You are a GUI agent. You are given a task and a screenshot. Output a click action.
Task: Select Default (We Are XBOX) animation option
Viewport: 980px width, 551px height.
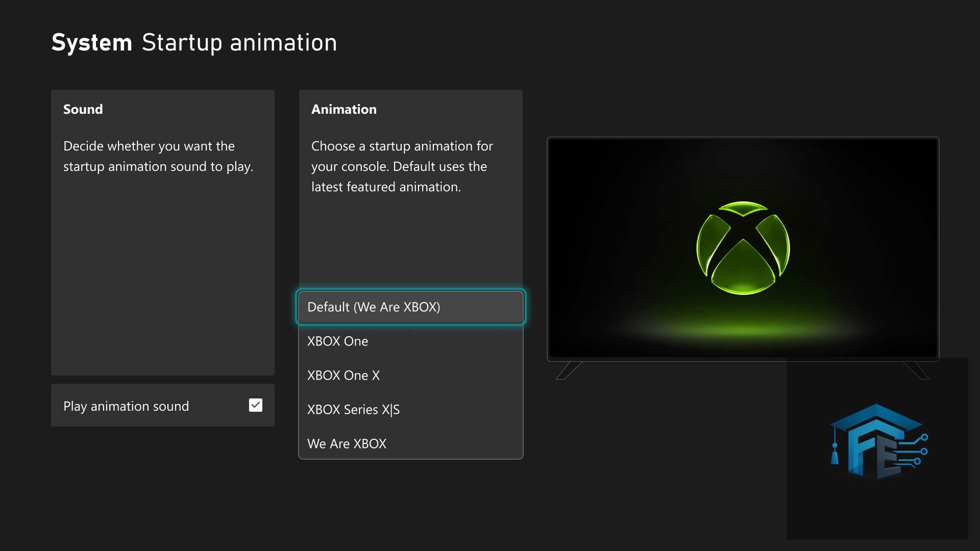(411, 307)
